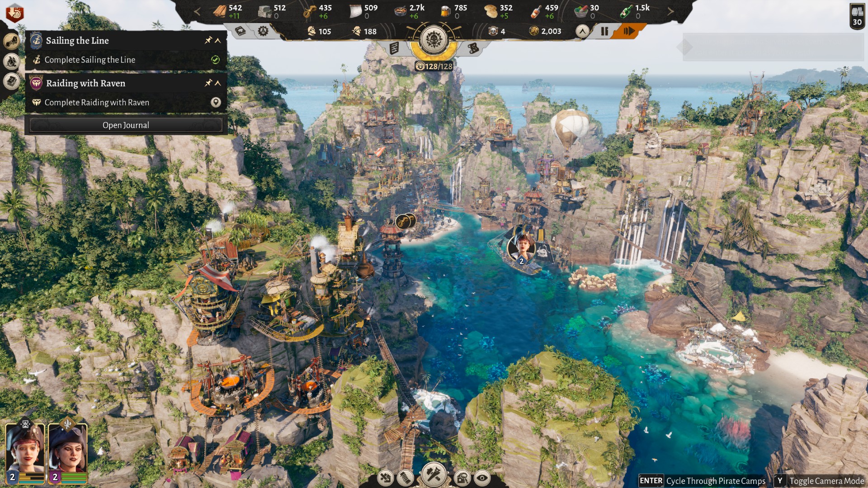868x488 pixels.
Task: Click the rope resource showing 435
Action: [x=317, y=11]
